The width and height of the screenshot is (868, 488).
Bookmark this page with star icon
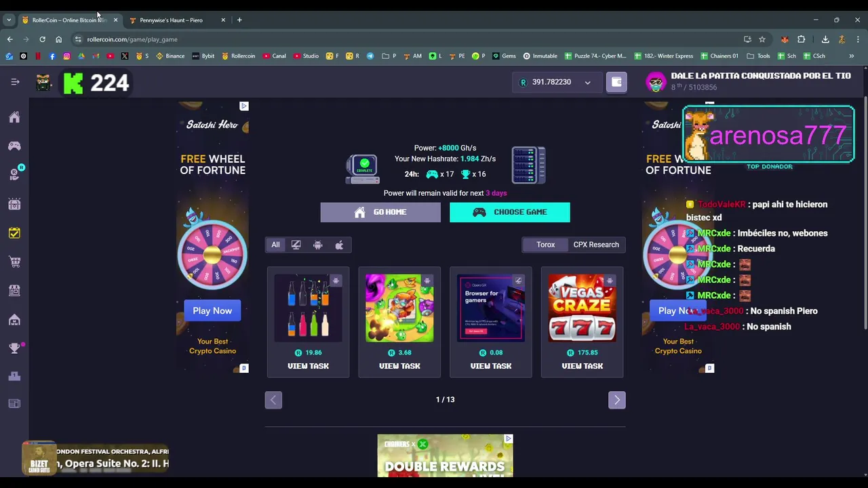coord(762,39)
